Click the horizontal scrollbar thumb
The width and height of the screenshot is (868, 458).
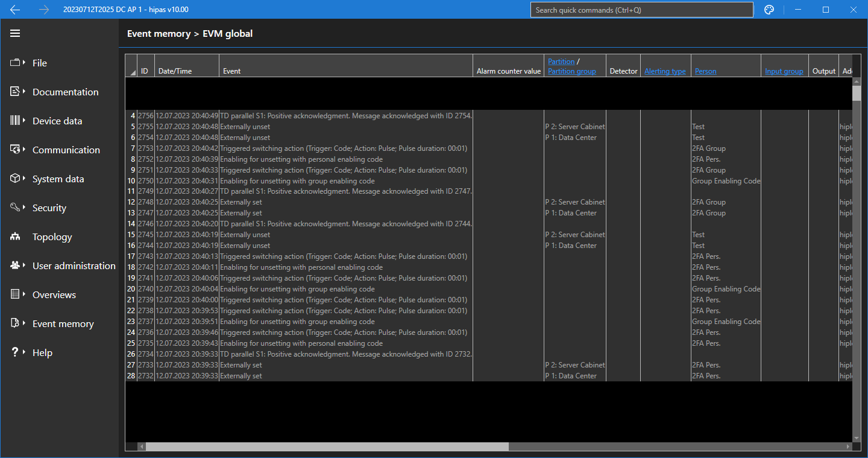pos(327,447)
